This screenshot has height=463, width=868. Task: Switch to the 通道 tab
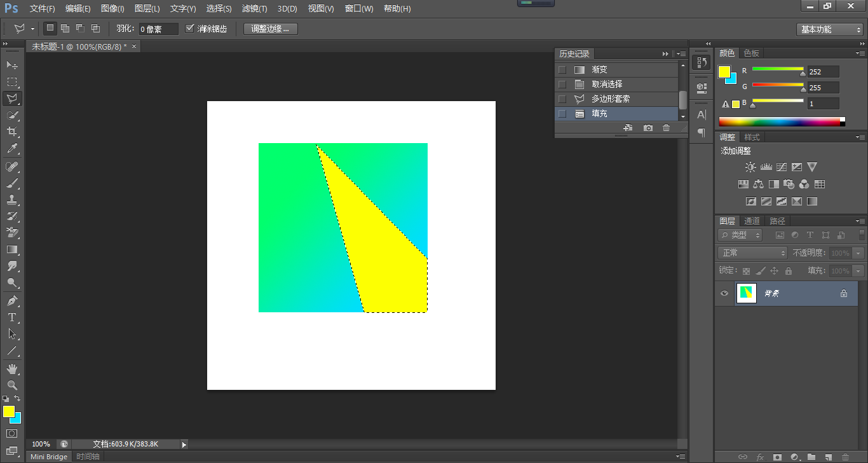pos(752,221)
